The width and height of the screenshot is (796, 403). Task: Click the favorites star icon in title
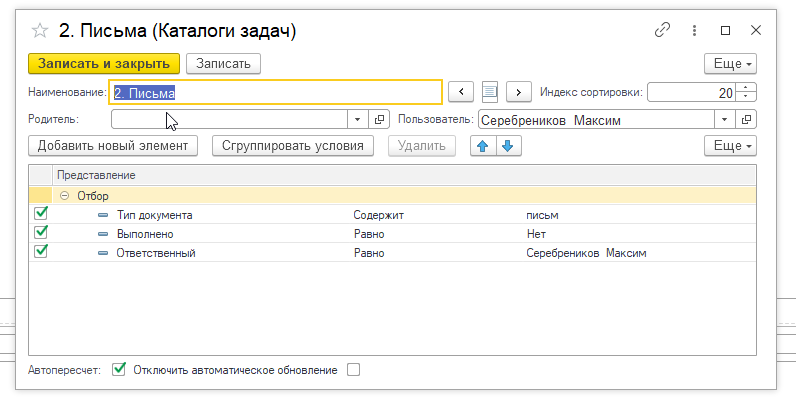[x=40, y=31]
